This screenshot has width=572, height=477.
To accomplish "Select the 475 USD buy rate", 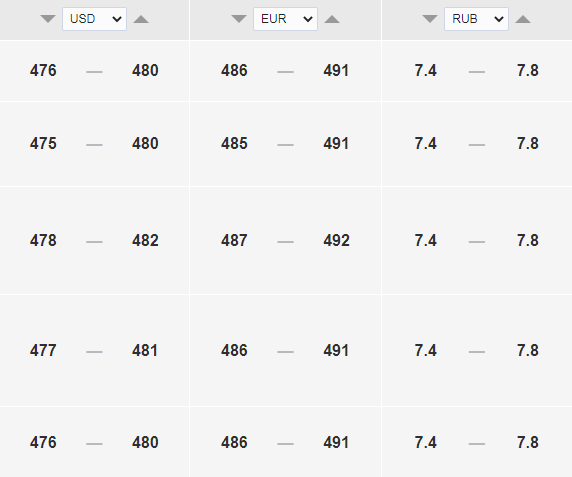I will [43, 144].
